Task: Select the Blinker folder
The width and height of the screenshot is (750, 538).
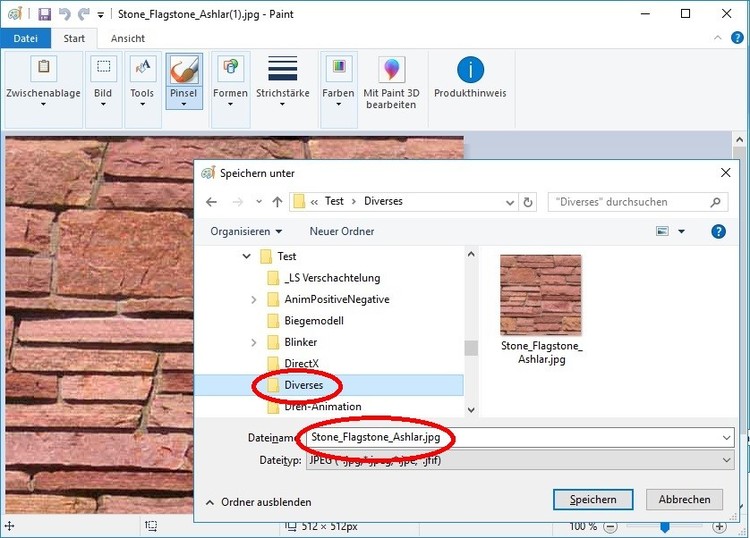Action: [x=300, y=342]
